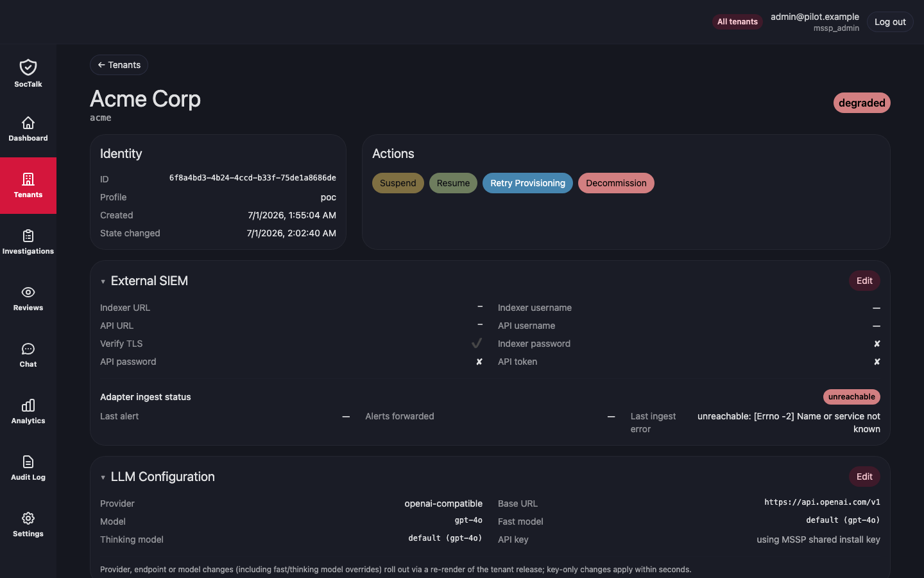
Task: Suspend the Acme Corp tenant
Action: 398,183
